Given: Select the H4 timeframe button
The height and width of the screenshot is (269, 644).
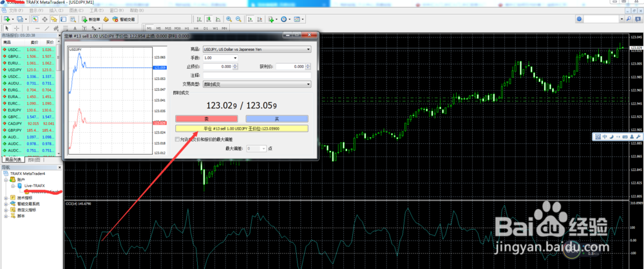Looking at the screenshot, I should pyautogui.click(x=196, y=28).
